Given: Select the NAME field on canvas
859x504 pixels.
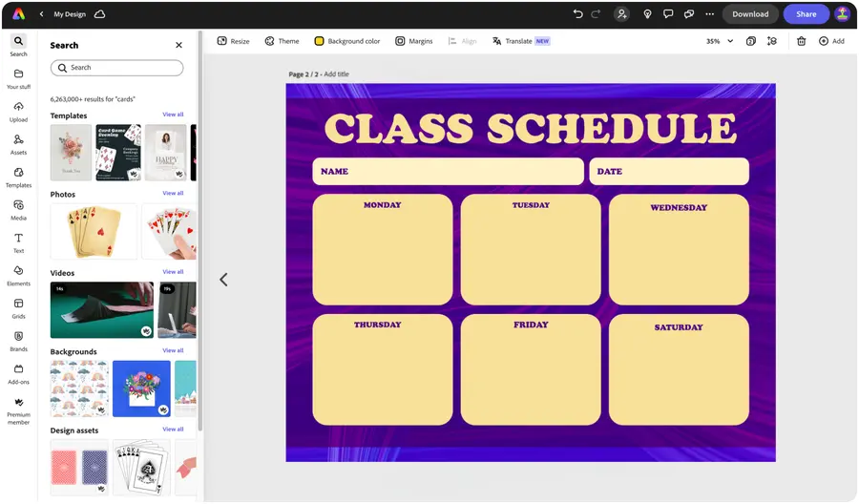Looking at the screenshot, I should click(x=448, y=172).
